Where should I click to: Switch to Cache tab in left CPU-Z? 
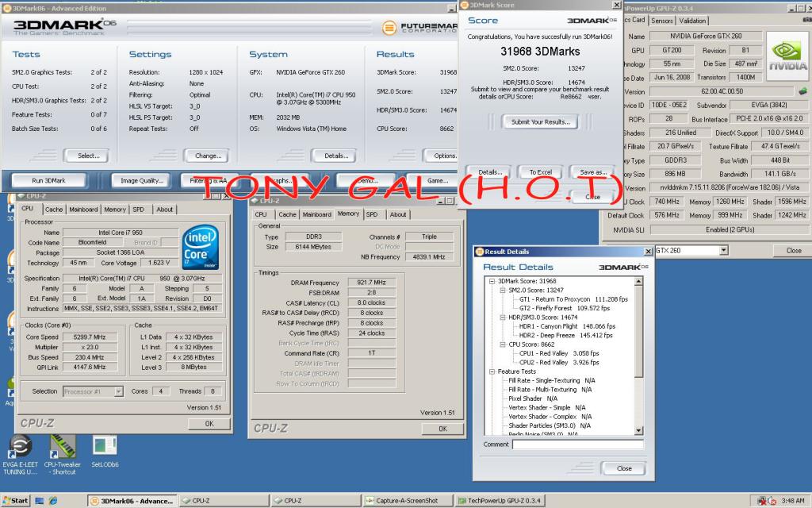[x=53, y=210]
